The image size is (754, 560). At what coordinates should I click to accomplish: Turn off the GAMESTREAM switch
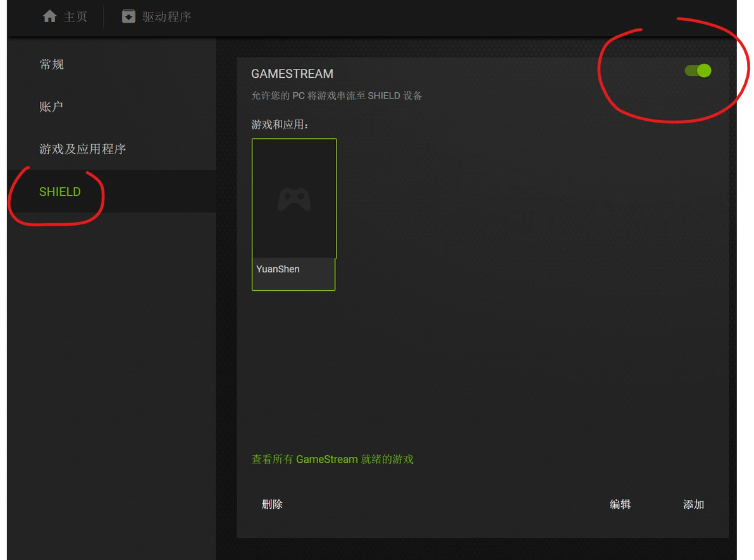tap(698, 71)
